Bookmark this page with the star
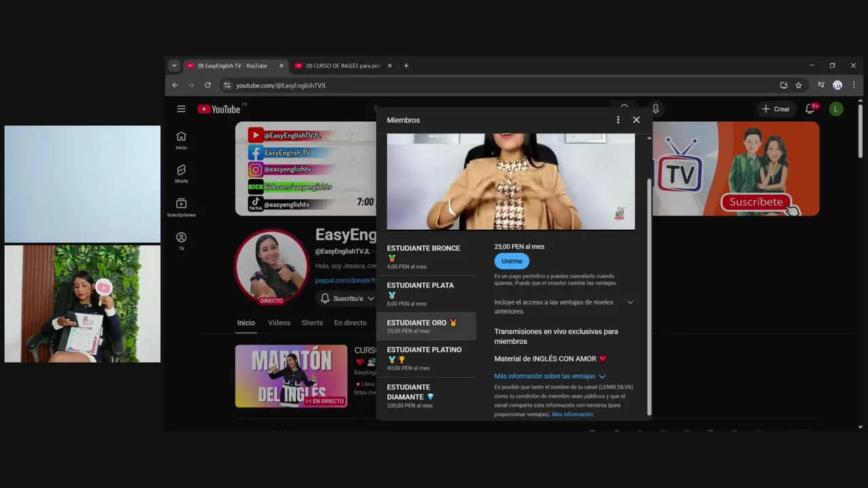Screen dimensions: 868x488 pos(799,85)
